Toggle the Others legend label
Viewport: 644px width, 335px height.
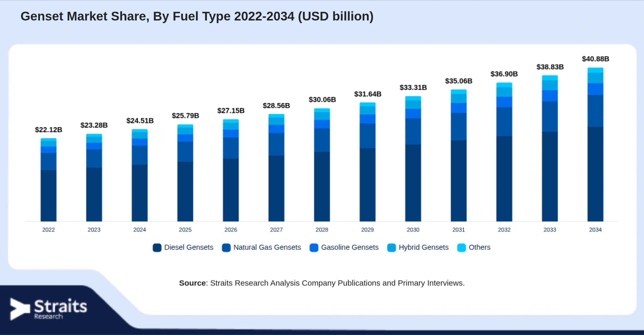(x=479, y=247)
